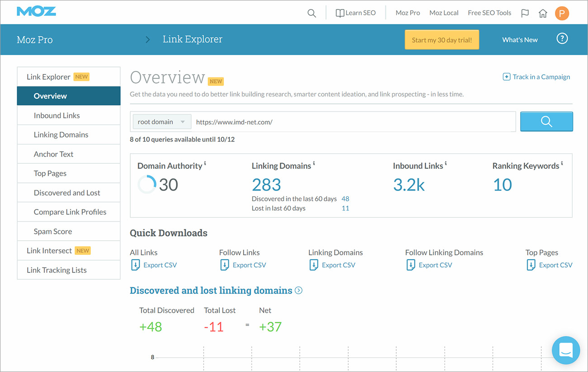The image size is (588, 372).
Task: Click Top Pages Export CSV link
Action: tap(555, 265)
